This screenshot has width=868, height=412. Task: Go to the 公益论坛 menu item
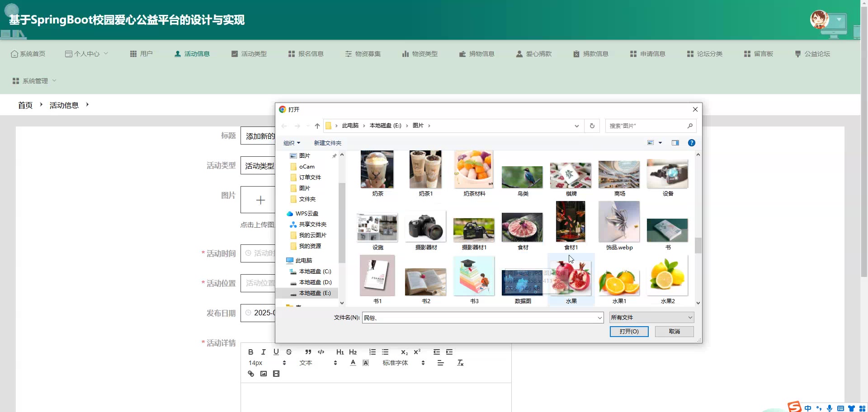(812, 54)
